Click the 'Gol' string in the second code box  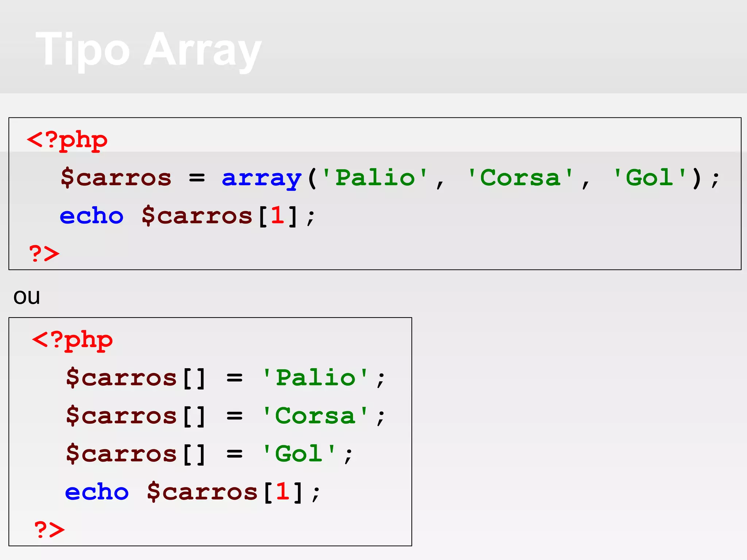point(299,454)
